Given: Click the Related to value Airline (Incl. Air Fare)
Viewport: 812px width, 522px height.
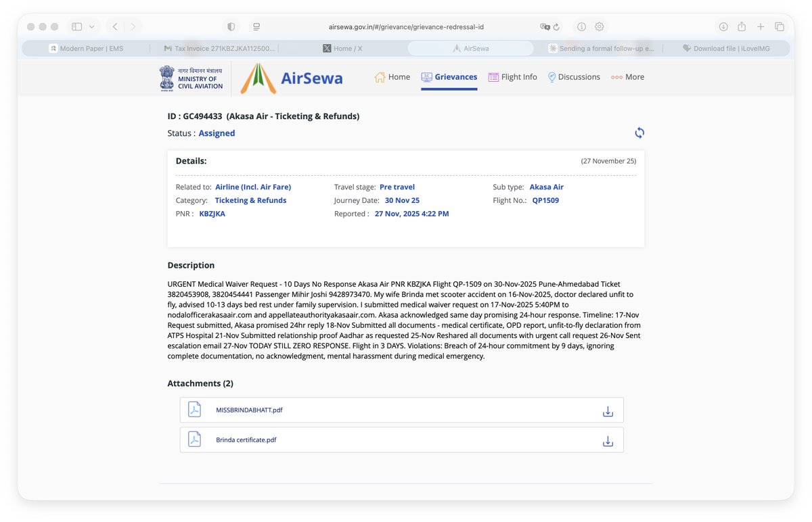Looking at the screenshot, I should pyautogui.click(x=253, y=187).
